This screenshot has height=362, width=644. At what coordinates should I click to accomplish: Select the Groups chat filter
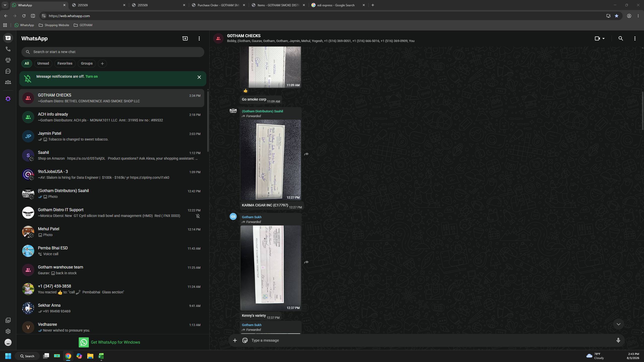87,64
